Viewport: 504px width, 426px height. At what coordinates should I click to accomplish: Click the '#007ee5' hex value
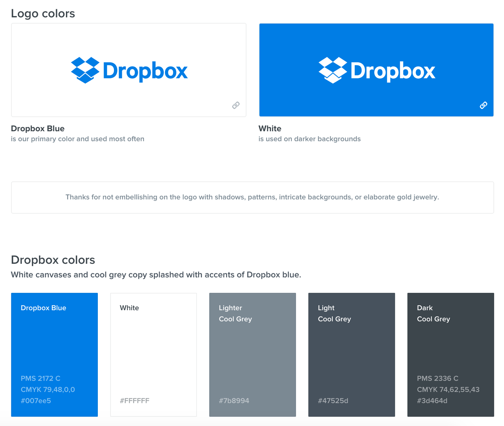[36, 401]
